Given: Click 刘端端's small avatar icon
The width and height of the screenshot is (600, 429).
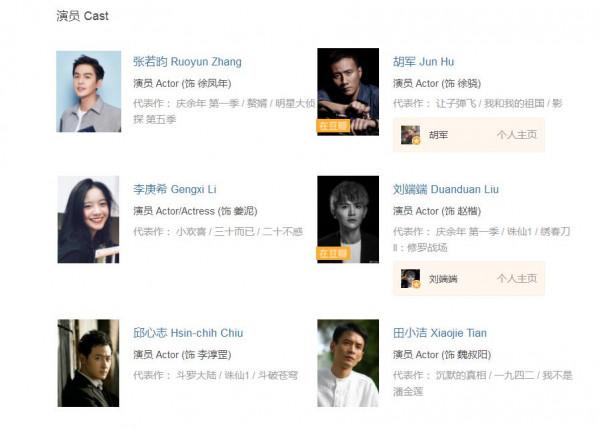Looking at the screenshot, I should 411,278.
